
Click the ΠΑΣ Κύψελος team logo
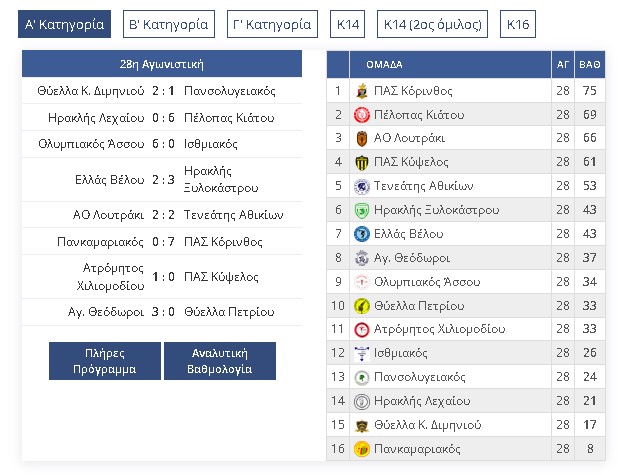362,162
